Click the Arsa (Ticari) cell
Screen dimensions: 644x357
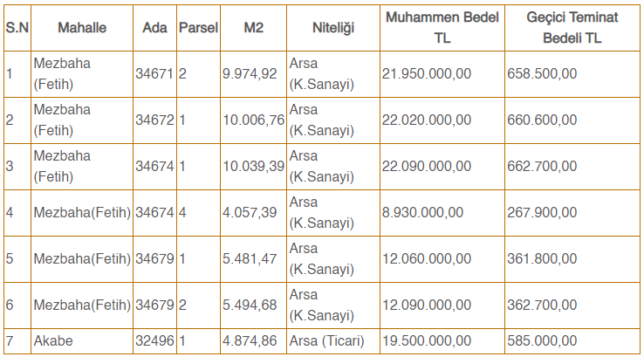[326, 340]
